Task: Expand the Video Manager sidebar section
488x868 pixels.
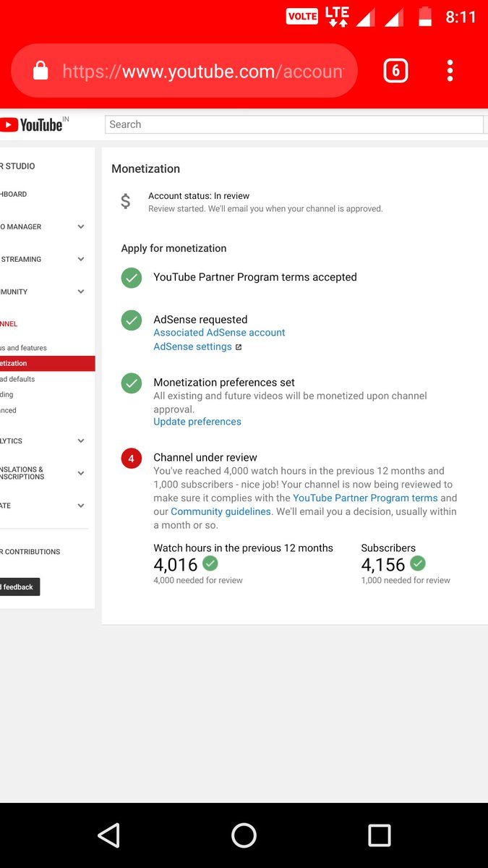Action: coord(81,226)
